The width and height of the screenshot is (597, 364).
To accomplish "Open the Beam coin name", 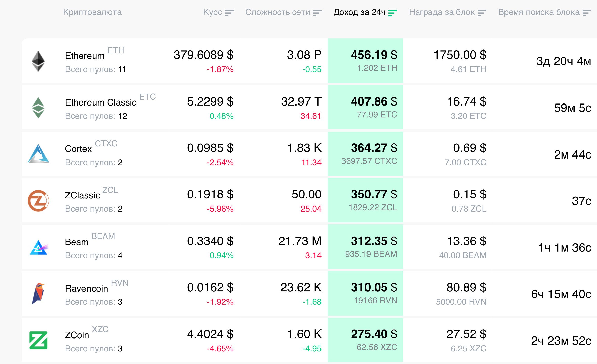I will coord(77,242).
